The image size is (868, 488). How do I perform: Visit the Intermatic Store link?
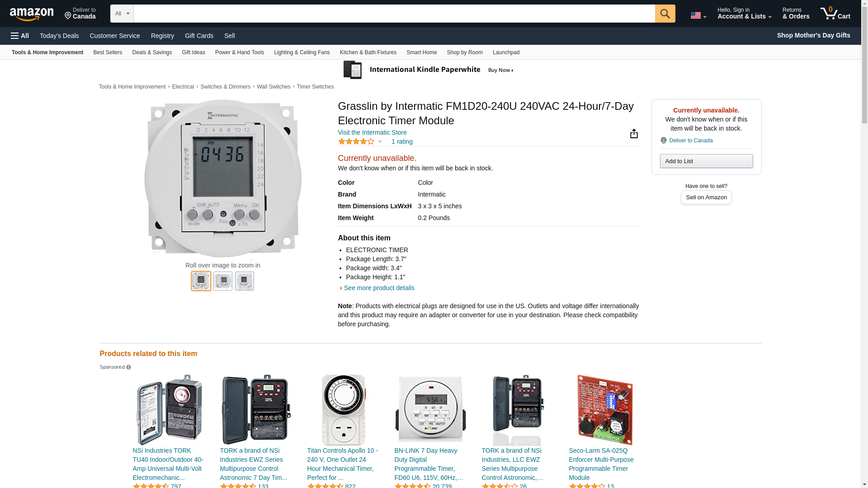click(x=372, y=132)
